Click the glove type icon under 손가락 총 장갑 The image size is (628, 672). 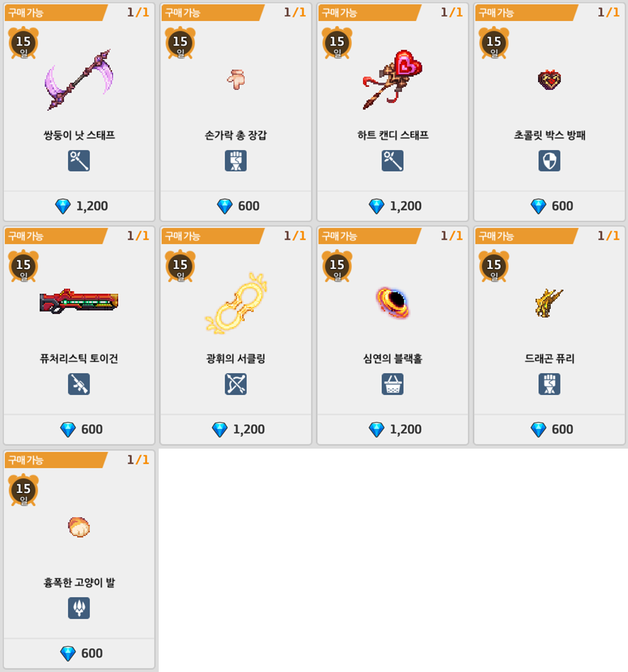pos(236,161)
